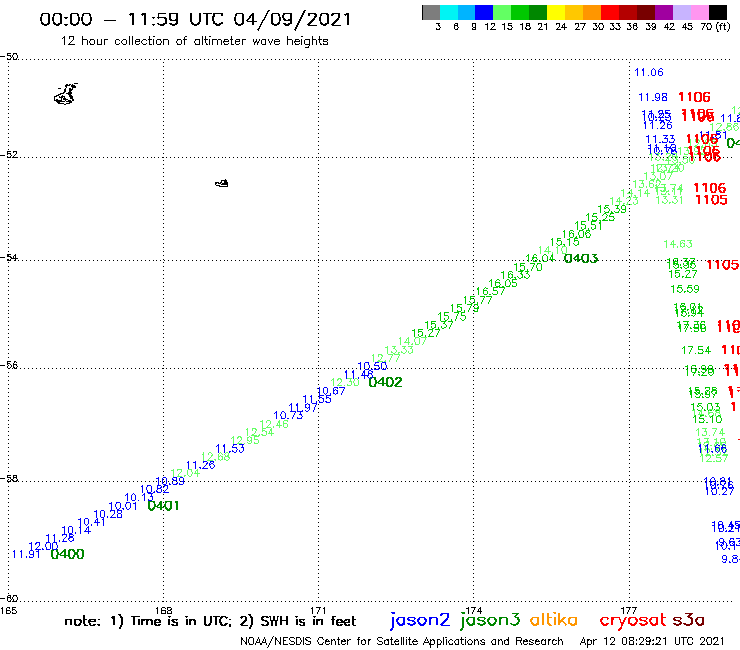Click the 'Apr 12 08:29:21 UTC 2021' timestamp
This screenshot has width=740, height=650.
652,642
